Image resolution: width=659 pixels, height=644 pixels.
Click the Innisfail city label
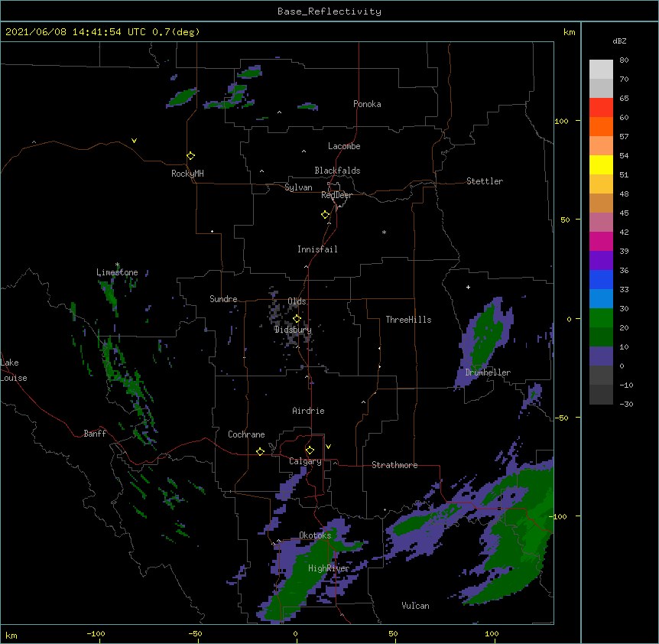(317, 249)
